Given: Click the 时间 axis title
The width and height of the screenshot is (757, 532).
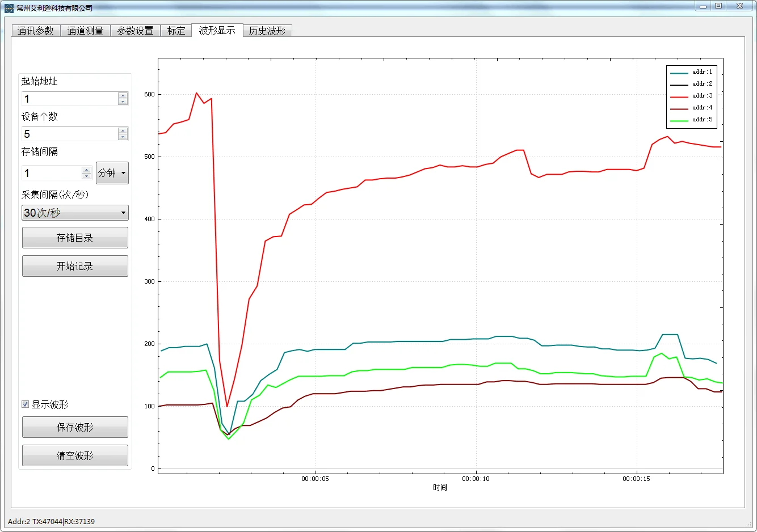Looking at the screenshot, I should [440, 488].
